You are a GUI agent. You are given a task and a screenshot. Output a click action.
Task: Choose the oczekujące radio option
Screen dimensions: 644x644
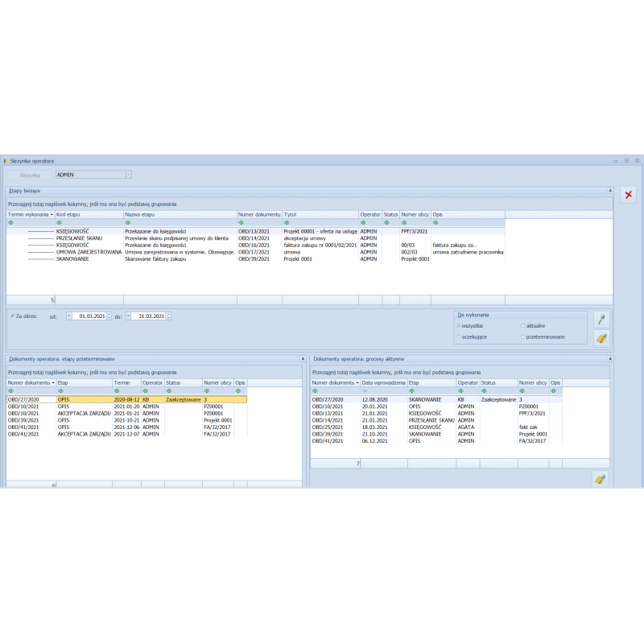(x=458, y=337)
